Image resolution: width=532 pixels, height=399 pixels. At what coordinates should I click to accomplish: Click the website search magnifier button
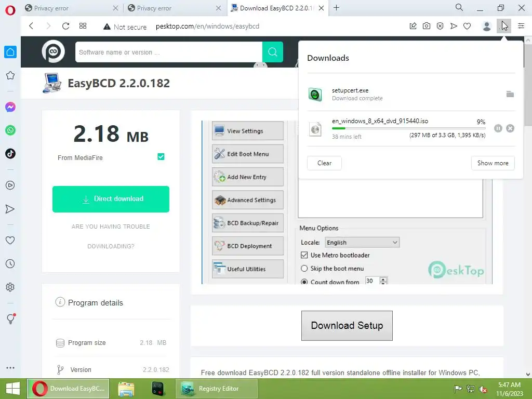[x=272, y=52]
